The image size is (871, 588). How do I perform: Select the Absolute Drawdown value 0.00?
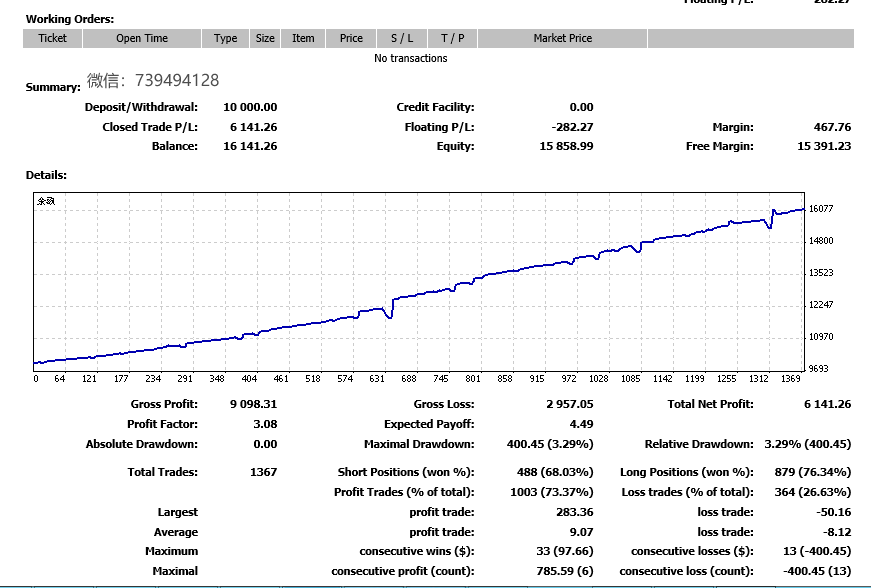[x=266, y=444]
